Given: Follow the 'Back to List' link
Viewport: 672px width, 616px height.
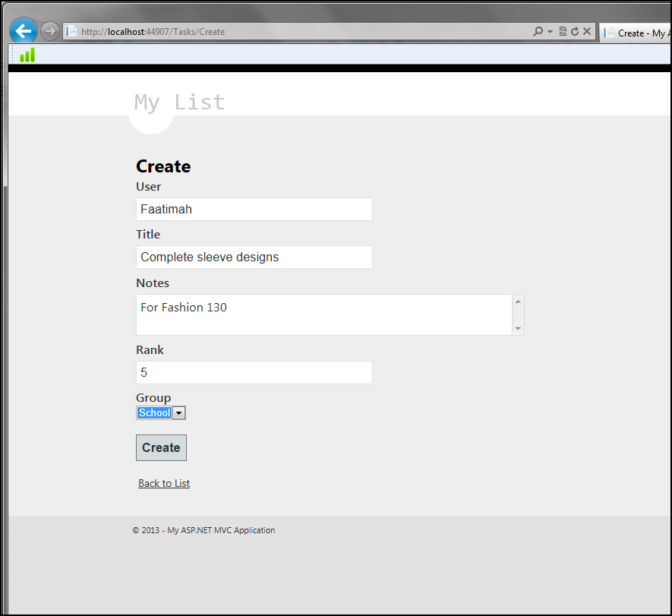Looking at the screenshot, I should 164,483.
